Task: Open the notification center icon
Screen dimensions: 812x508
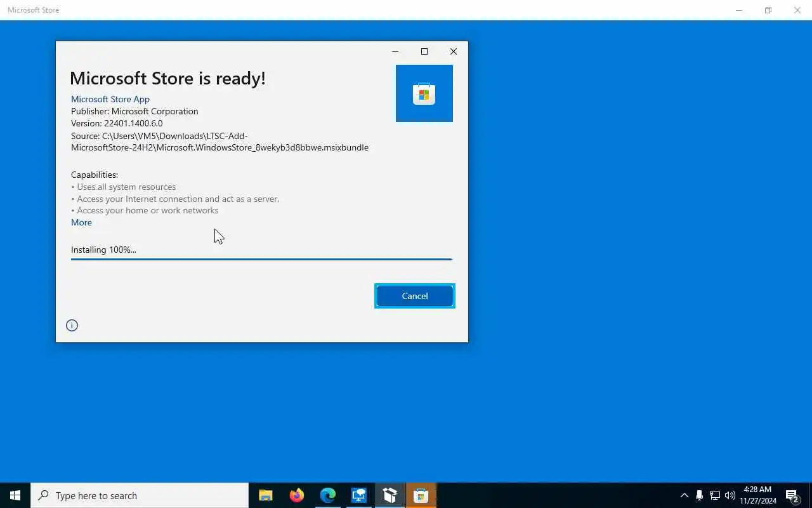Action: (792, 495)
